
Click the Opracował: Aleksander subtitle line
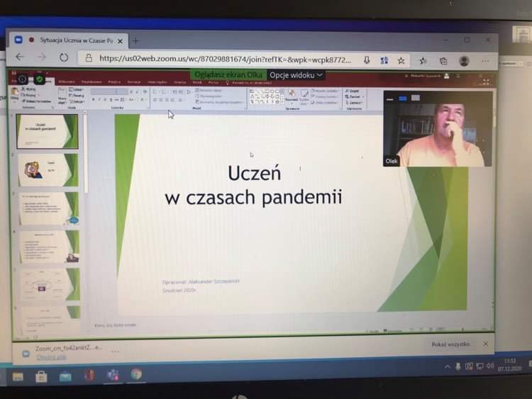click(201, 281)
